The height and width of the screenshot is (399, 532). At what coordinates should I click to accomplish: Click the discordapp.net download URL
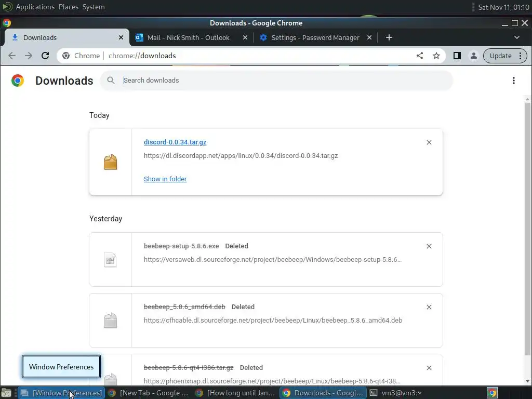coord(241,156)
